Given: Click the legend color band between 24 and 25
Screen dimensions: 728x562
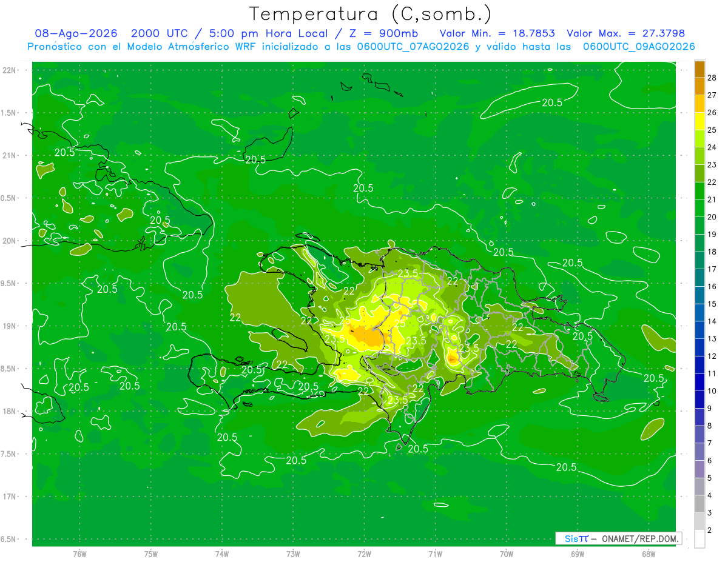Looking at the screenshot, I should coord(699,138).
